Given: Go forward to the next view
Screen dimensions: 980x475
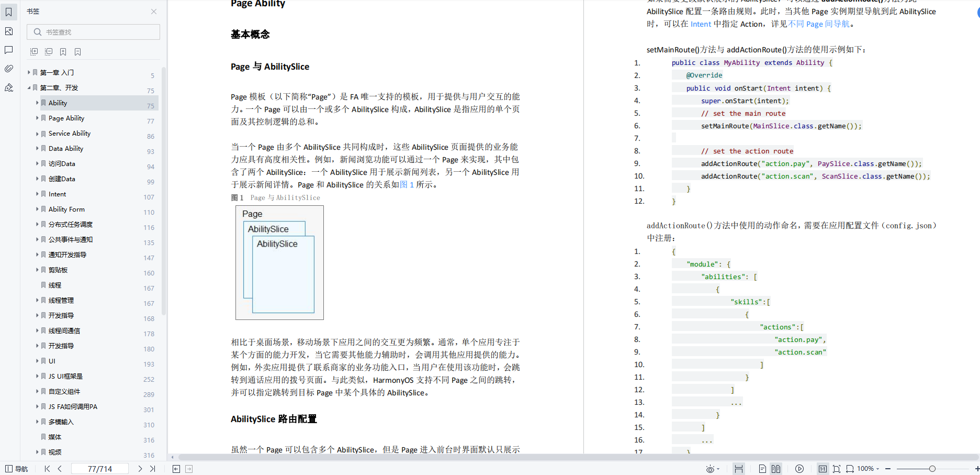Looking at the screenshot, I should tap(189, 469).
